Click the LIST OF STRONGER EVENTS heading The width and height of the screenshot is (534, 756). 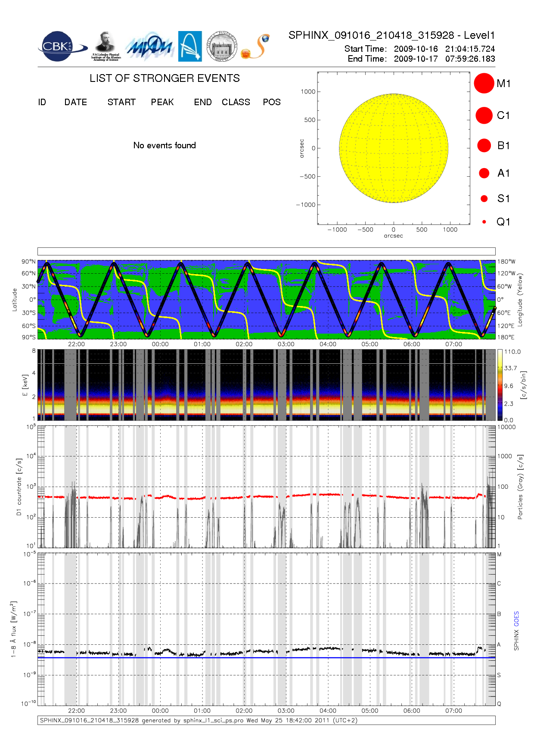coord(165,78)
